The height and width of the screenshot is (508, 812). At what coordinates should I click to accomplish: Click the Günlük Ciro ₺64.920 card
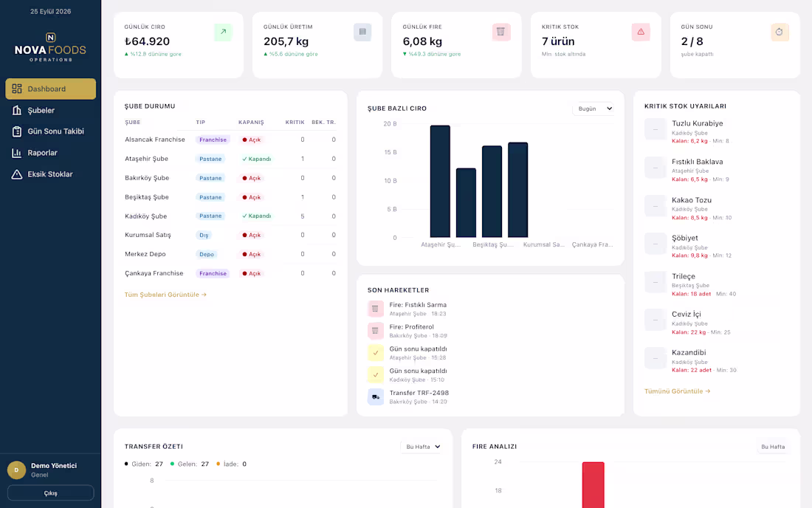click(179, 45)
